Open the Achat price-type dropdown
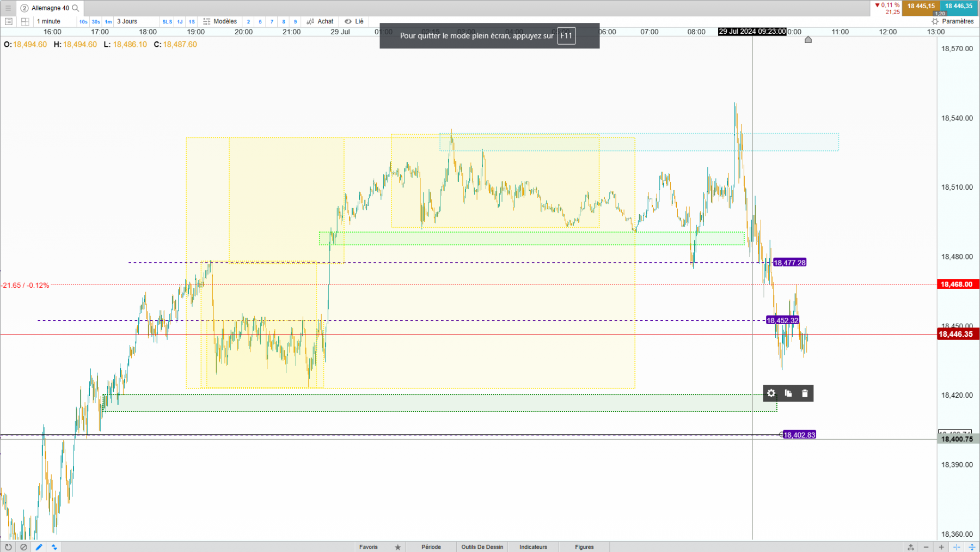Image resolution: width=980 pixels, height=552 pixels. pyautogui.click(x=320, y=22)
